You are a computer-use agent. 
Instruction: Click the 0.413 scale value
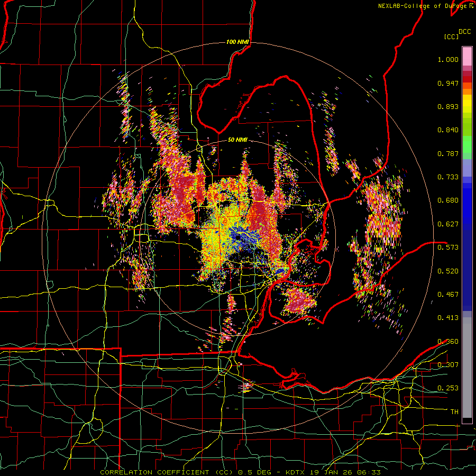(x=448, y=318)
